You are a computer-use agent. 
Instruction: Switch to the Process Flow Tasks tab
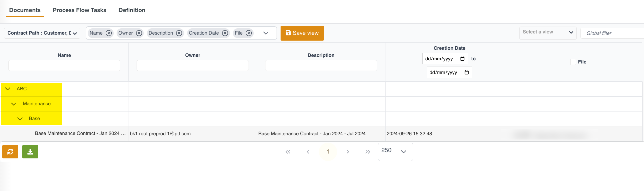pyautogui.click(x=79, y=10)
